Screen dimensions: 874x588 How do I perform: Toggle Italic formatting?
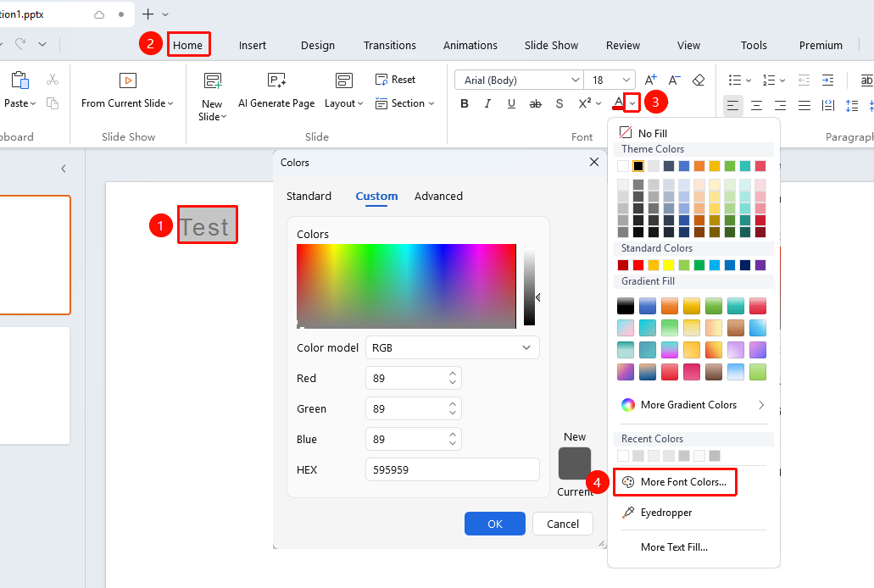(487, 103)
